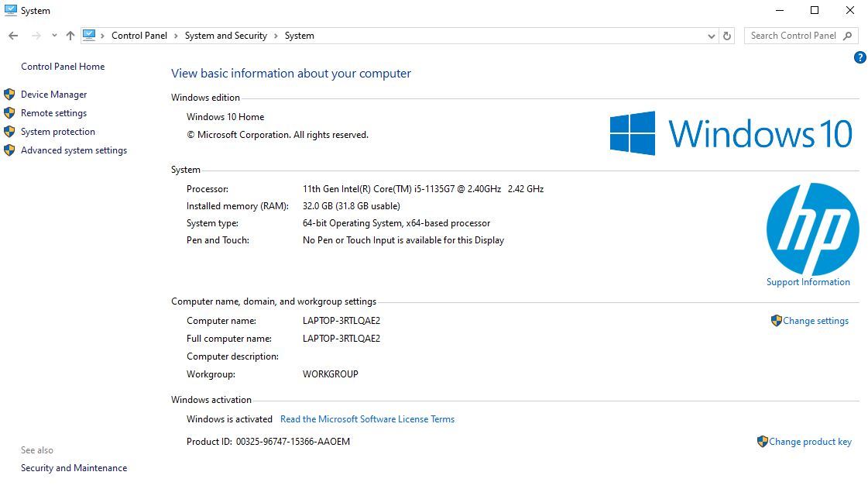The height and width of the screenshot is (489, 868).
Task: Maximize the System window
Action: point(815,10)
